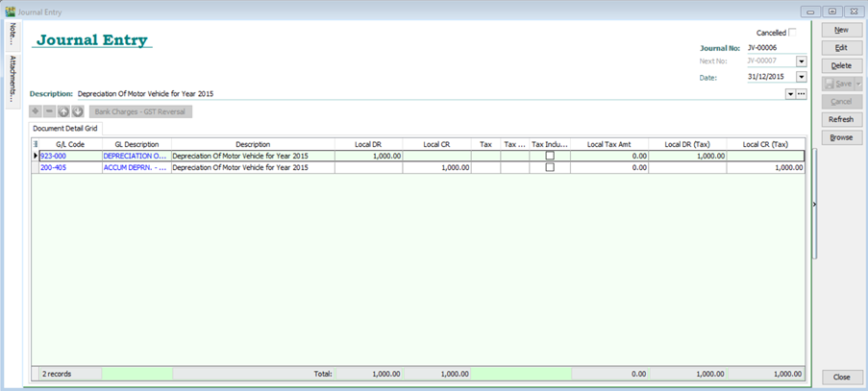Screen dimensions: 868x391
Task: Open the description ellipsis button
Action: click(x=801, y=94)
